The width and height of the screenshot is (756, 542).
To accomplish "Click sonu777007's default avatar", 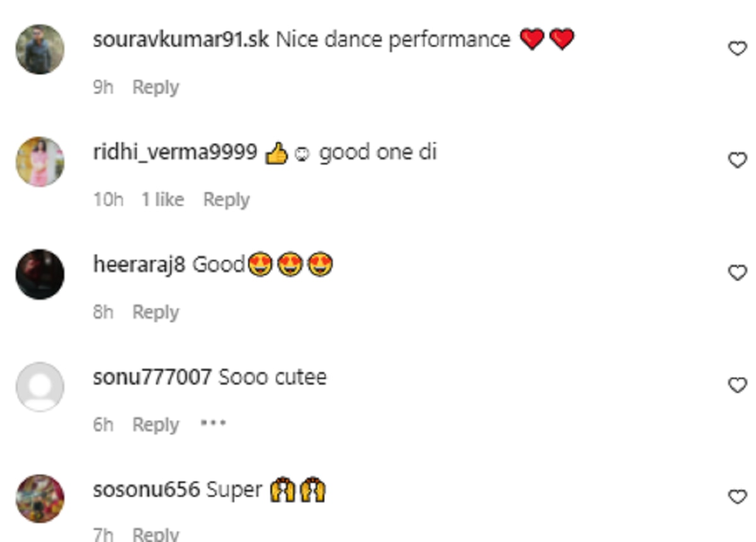I will pyautogui.click(x=40, y=387).
